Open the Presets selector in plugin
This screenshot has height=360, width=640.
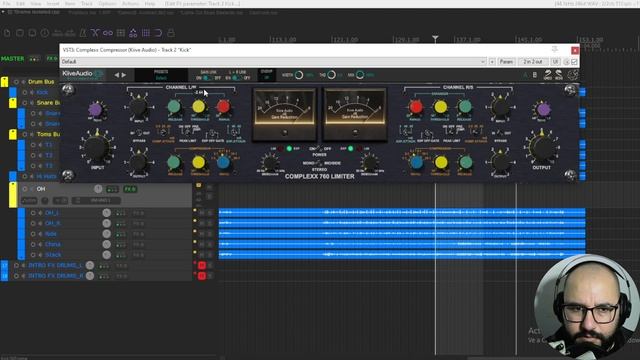161,75
